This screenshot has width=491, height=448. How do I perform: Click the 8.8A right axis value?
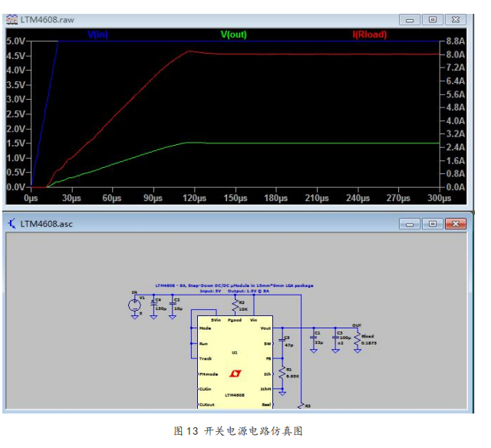(455, 41)
